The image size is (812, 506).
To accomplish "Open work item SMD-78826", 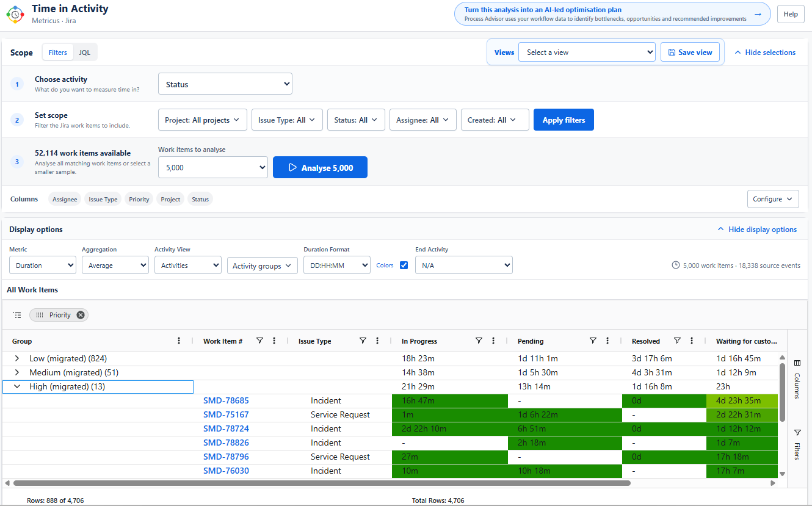I will [x=226, y=443].
